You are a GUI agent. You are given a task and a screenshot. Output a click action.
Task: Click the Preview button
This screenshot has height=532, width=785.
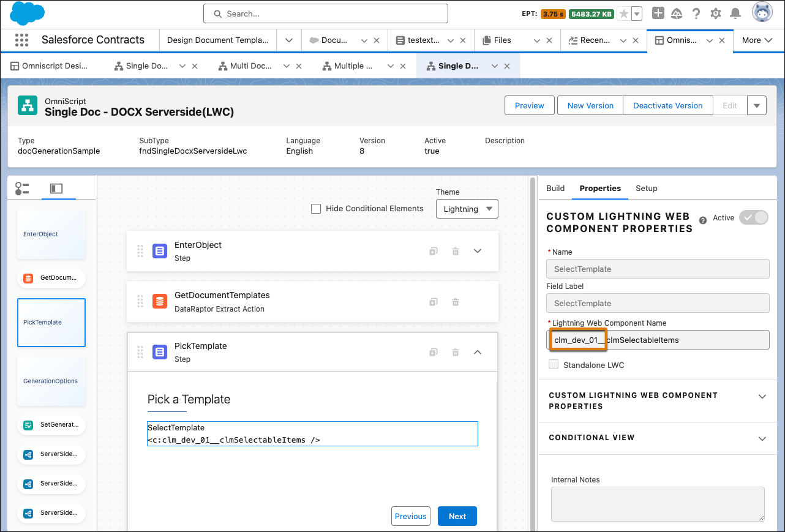click(530, 105)
